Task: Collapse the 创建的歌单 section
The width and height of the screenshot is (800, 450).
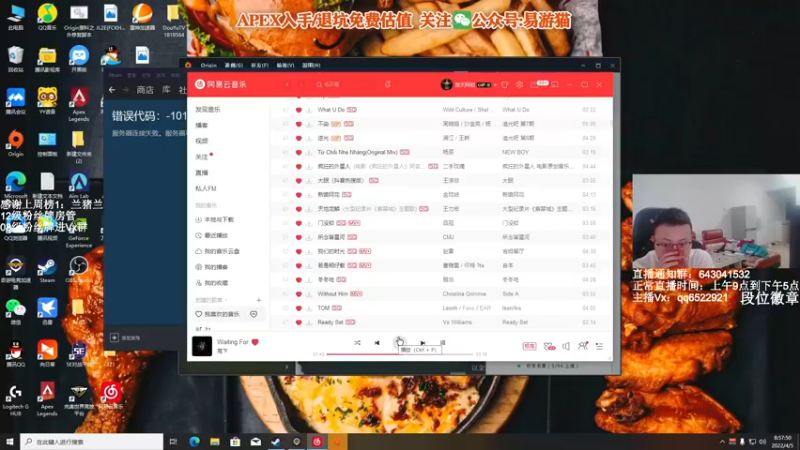Action: (x=211, y=301)
